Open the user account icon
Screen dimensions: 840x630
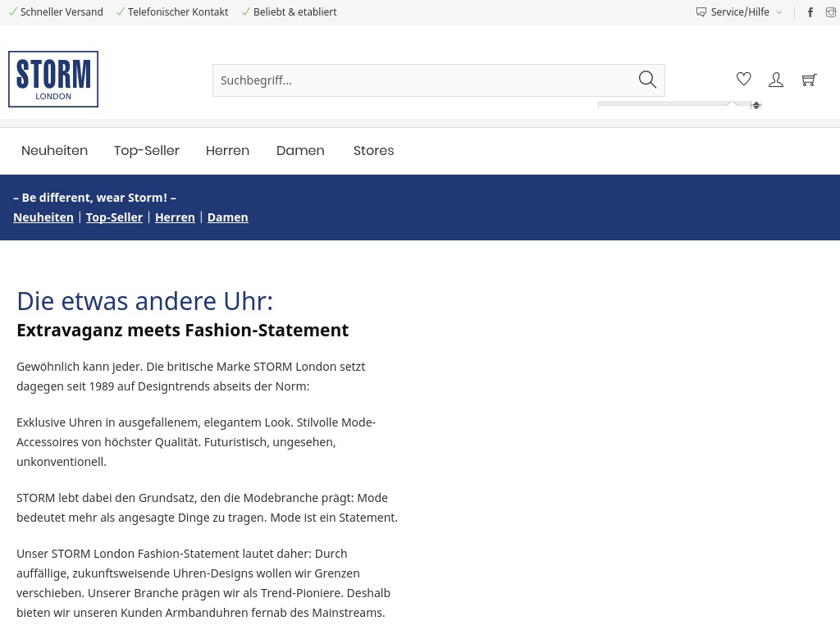pyautogui.click(x=776, y=80)
